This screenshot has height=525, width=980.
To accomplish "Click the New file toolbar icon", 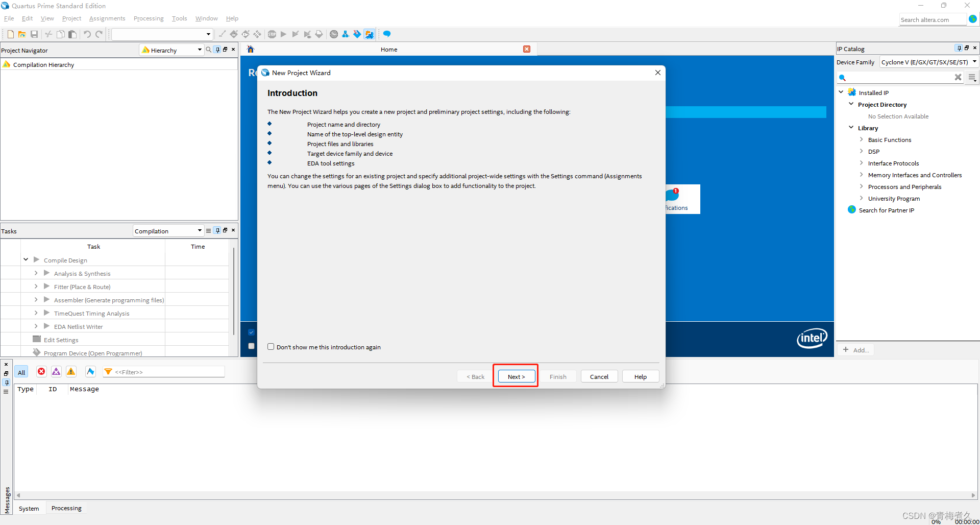I will [x=10, y=34].
